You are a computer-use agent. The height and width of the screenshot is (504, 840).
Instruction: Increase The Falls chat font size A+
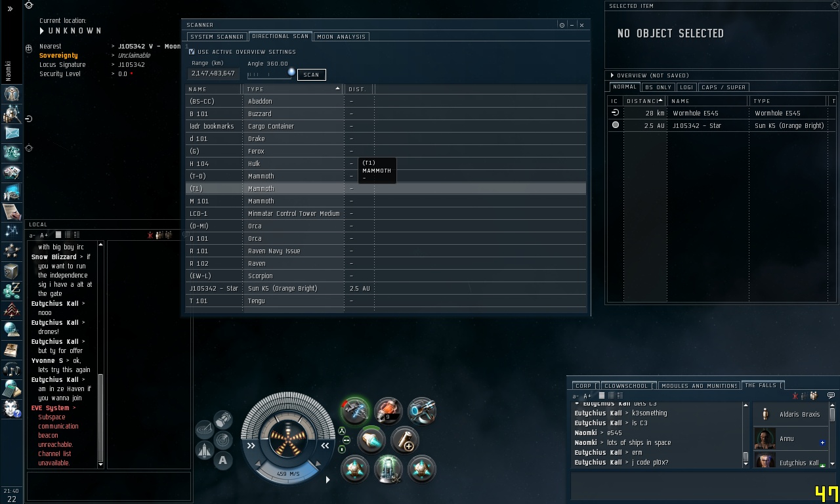(x=587, y=396)
